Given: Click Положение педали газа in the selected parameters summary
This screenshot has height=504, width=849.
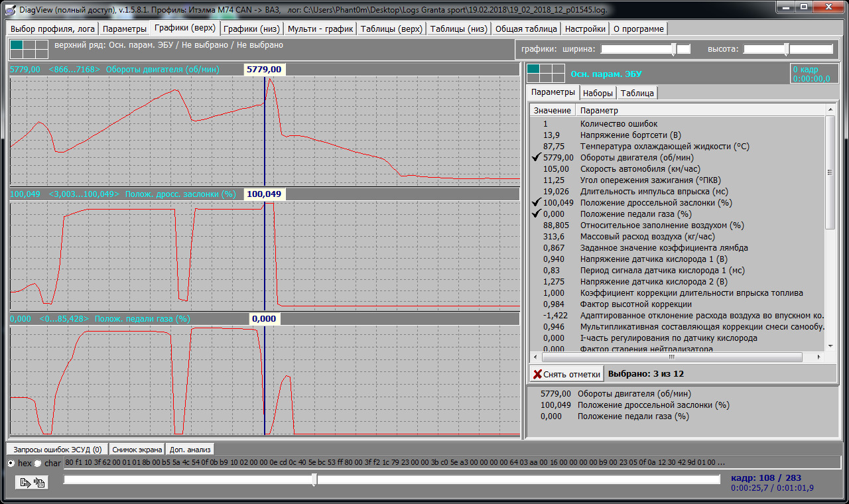Looking at the screenshot, I should (633, 416).
